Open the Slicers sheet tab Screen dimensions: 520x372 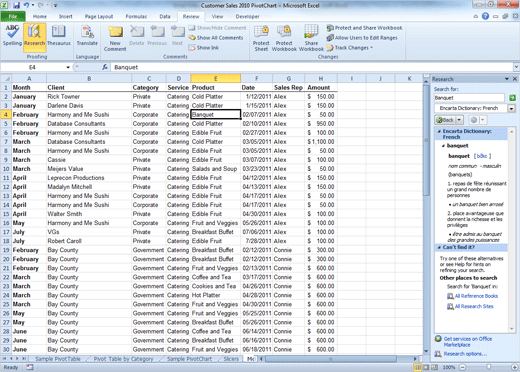pyautogui.click(x=231, y=359)
